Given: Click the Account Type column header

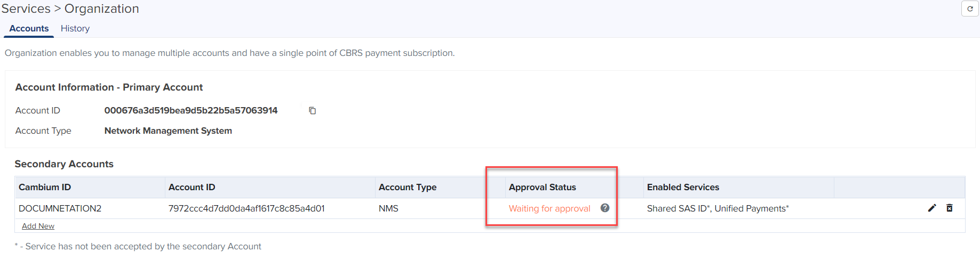Looking at the screenshot, I should 407,188.
